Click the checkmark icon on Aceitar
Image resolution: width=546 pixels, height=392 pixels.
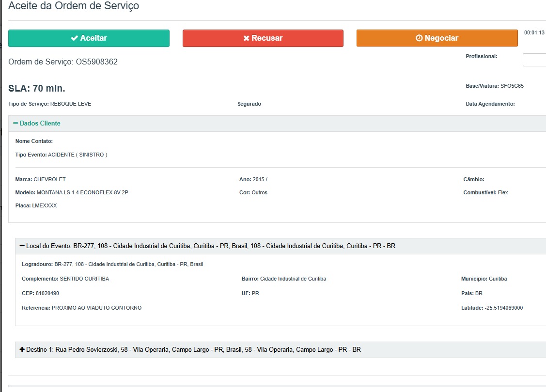[75, 38]
